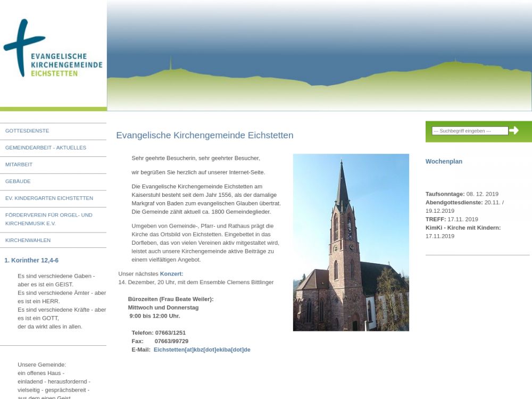Select the Mitarbeit navigation entry
This screenshot has height=399, width=532.
click(19, 165)
